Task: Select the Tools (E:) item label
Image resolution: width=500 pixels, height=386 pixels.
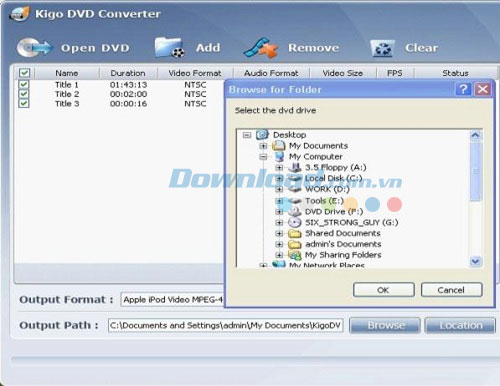Action: point(324,201)
